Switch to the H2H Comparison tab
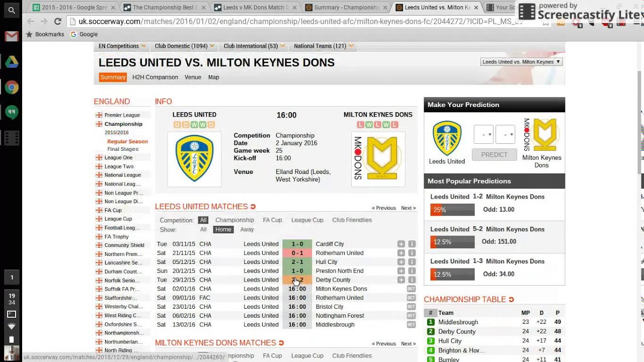Screen dimensions: 644x362 pyautogui.click(x=155, y=77)
